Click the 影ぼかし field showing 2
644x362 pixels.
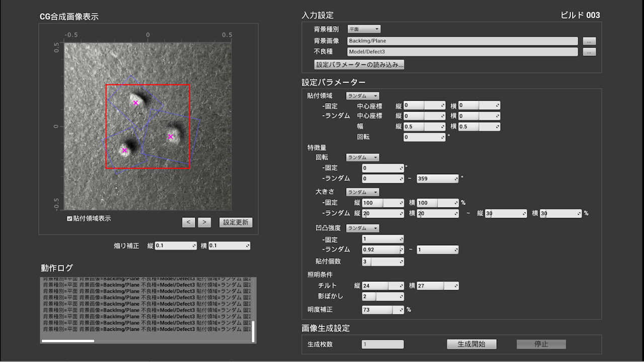pyautogui.click(x=383, y=297)
